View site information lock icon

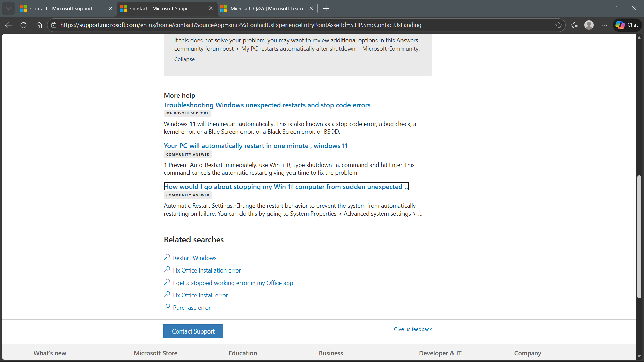[x=54, y=25]
